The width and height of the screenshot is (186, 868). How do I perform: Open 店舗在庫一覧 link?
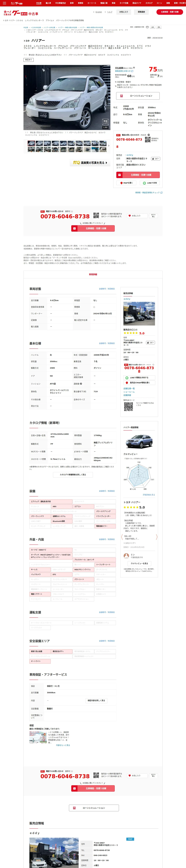129,389
